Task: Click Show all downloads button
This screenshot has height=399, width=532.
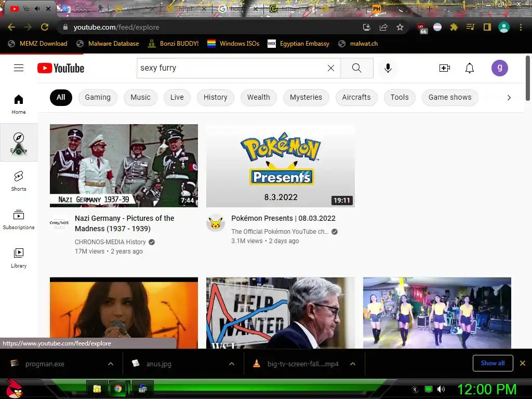Action: pyautogui.click(x=493, y=363)
